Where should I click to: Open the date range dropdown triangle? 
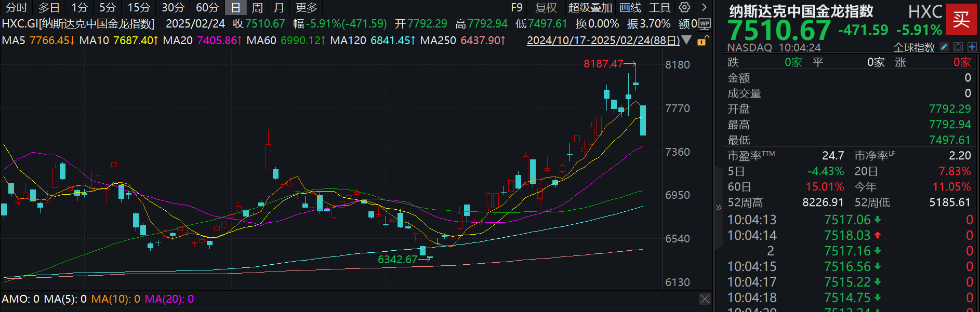click(x=686, y=40)
